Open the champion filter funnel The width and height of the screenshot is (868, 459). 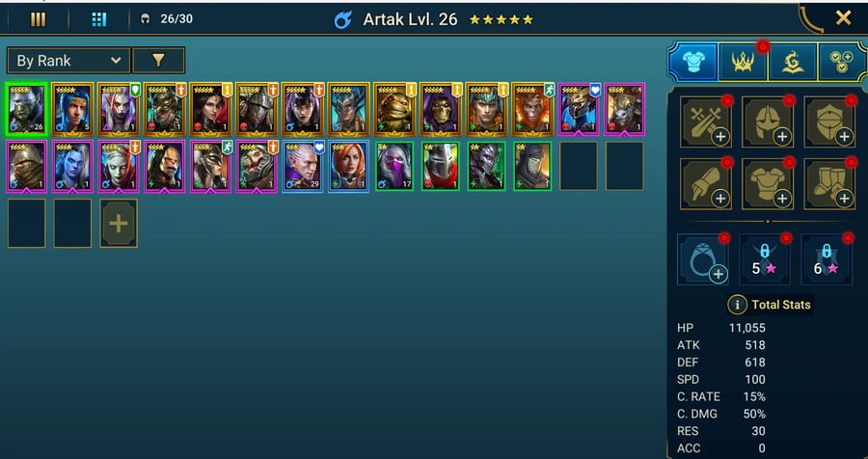click(x=159, y=61)
